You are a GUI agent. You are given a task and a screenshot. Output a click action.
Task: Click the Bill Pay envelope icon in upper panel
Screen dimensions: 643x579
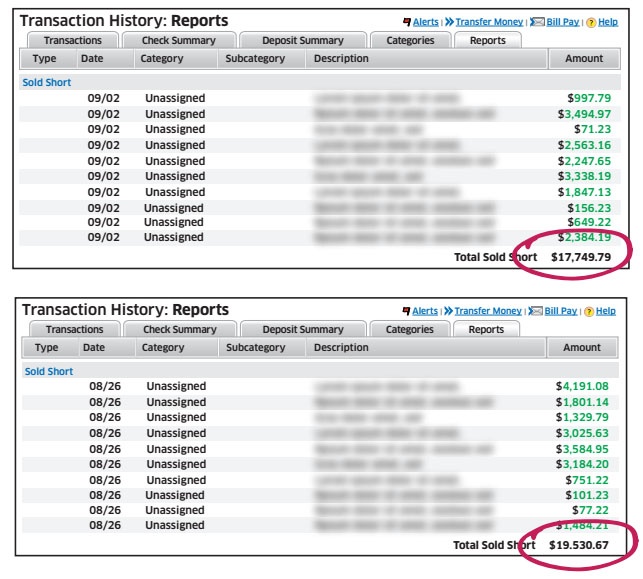(x=537, y=21)
